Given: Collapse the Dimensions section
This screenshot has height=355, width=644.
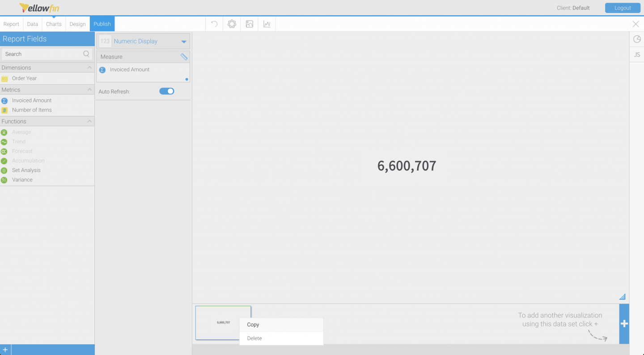Looking at the screenshot, I should tap(89, 67).
